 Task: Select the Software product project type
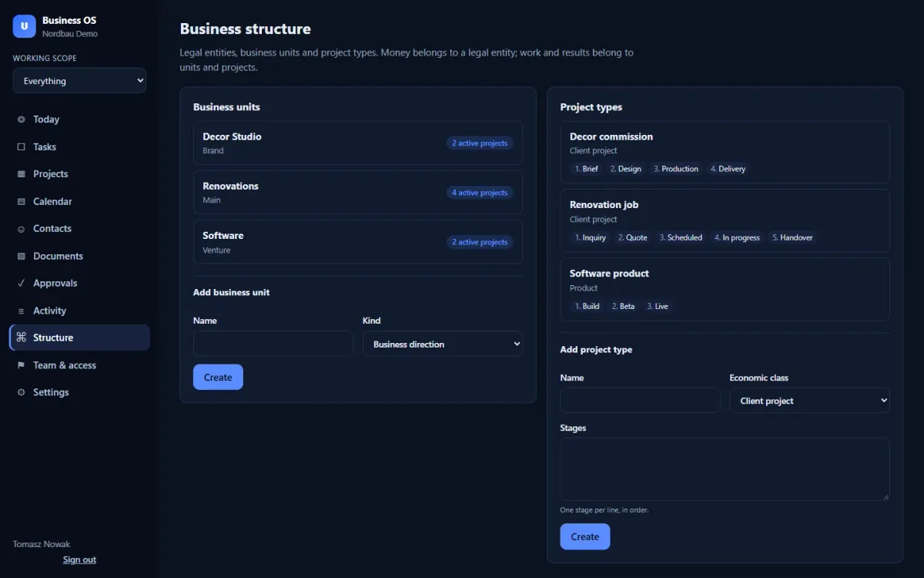click(725, 289)
